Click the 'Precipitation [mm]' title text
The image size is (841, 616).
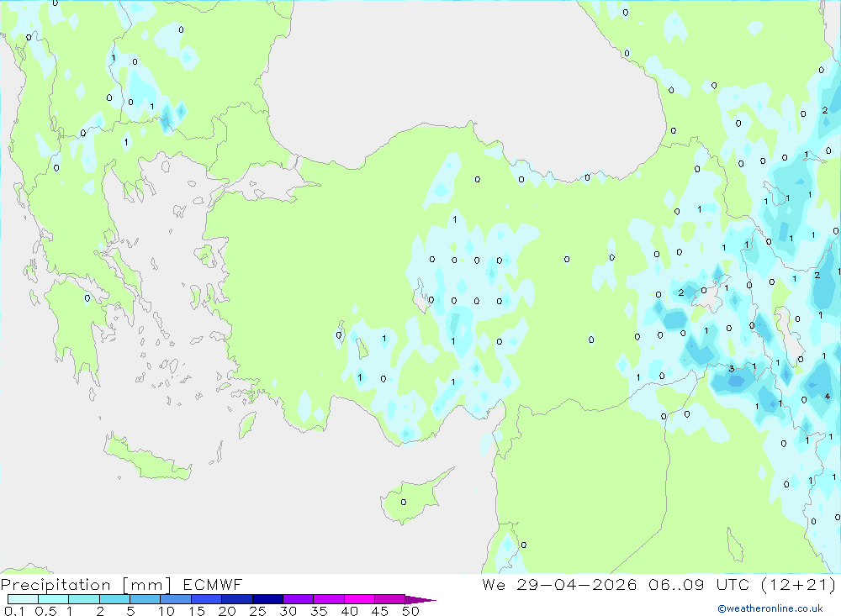point(86,585)
